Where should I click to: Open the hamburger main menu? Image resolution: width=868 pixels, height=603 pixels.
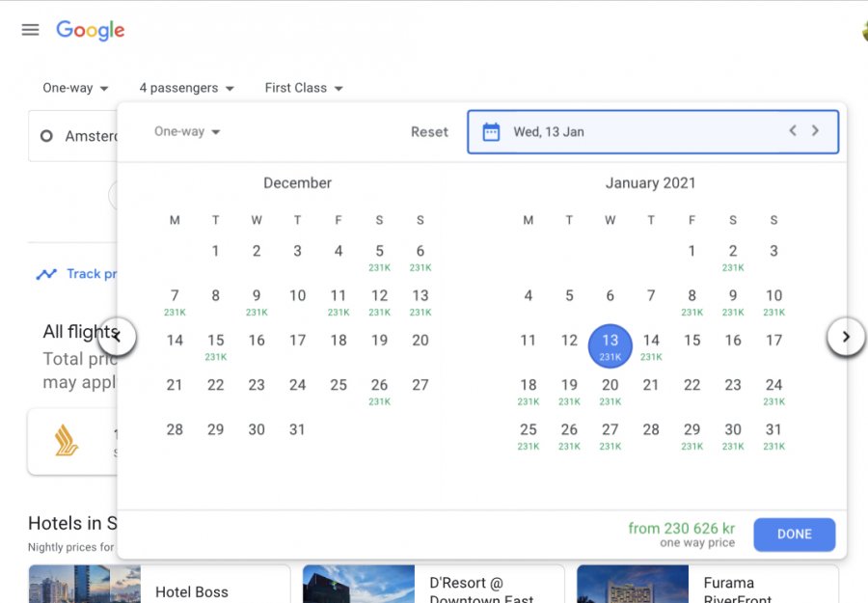30,30
